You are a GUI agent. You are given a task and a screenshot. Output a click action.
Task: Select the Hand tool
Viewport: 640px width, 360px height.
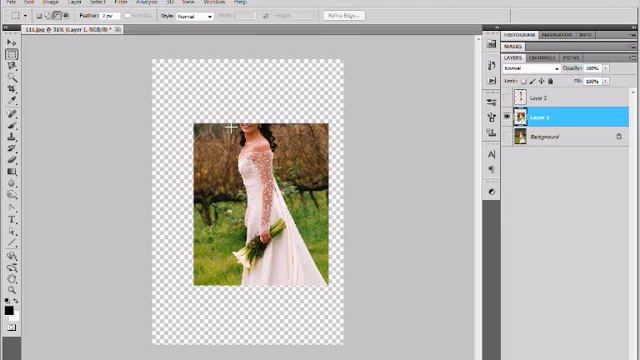tap(11, 279)
